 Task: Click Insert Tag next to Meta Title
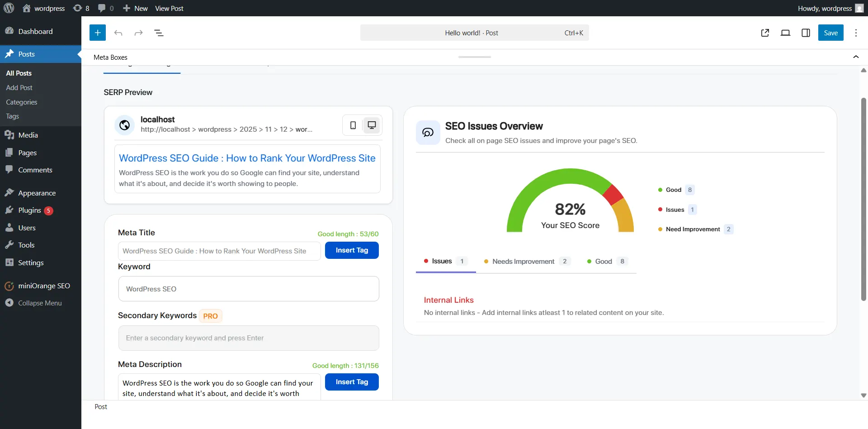coord(352,250)
